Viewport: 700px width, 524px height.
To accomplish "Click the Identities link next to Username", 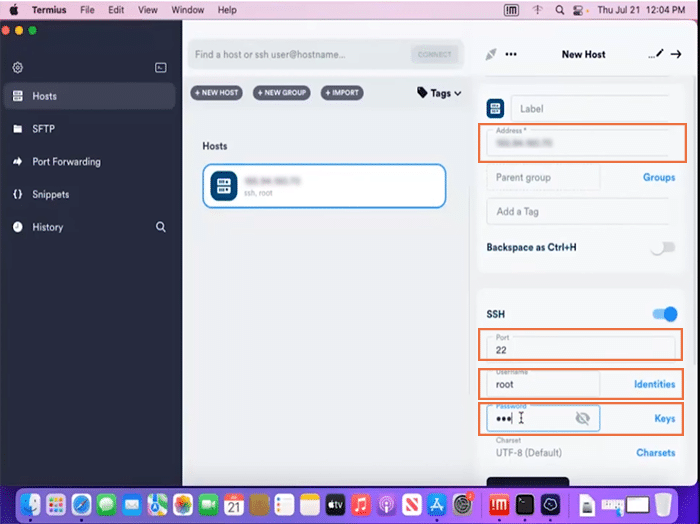I will pos(654,384).
